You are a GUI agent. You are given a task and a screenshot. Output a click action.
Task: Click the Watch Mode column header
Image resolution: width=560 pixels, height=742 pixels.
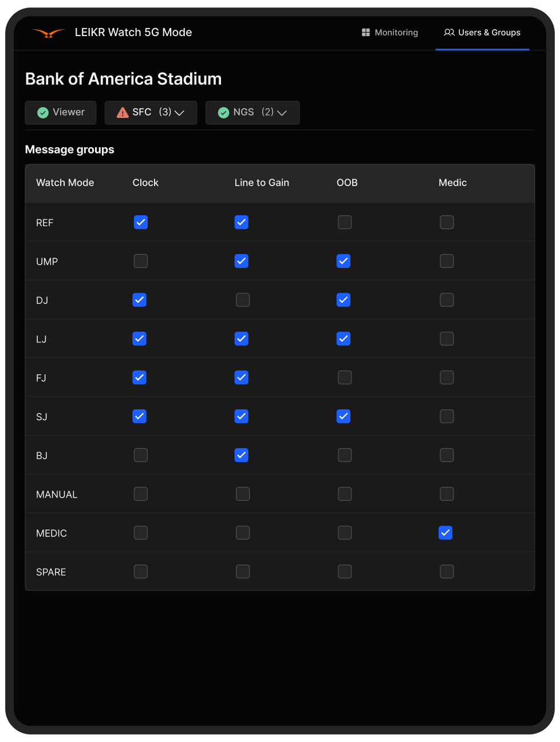pos(65,183)
